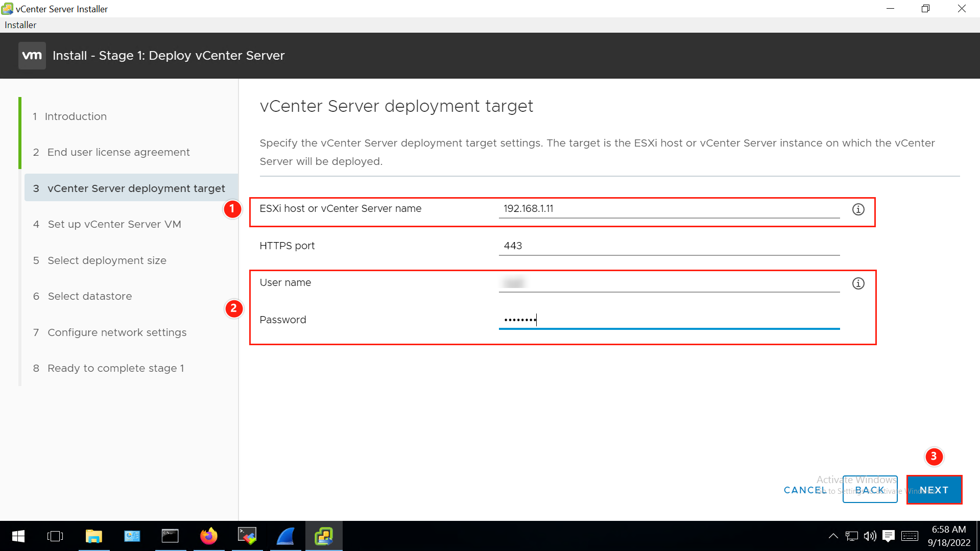
Task: Click the BACK button
Action: (870, 490)
